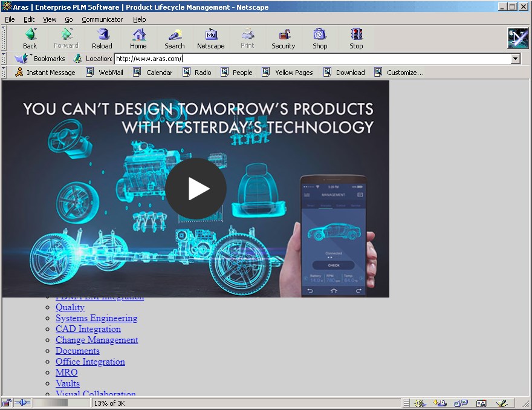This screenshot has height=410, width=532.
Task: Go to the Home page
Action: 138,38
